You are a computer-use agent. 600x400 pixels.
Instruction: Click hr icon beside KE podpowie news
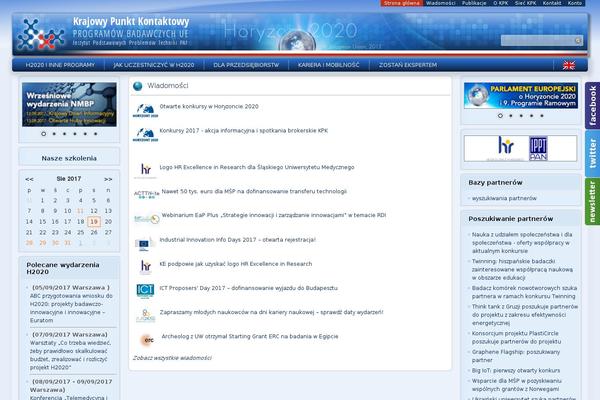(x=146, y=267)
